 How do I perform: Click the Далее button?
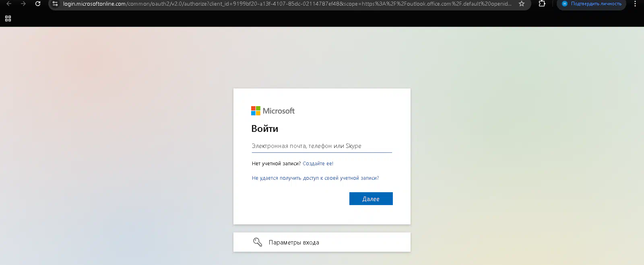tap(371, 199)
